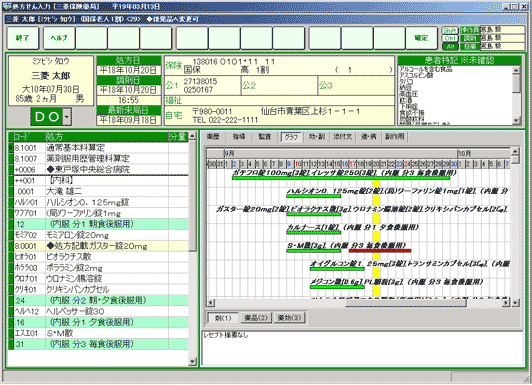532x385 pixels.
Task: Click the 患者特記 list scroll-up arrow
Action: pyautogui.click(x=516, y=70)
